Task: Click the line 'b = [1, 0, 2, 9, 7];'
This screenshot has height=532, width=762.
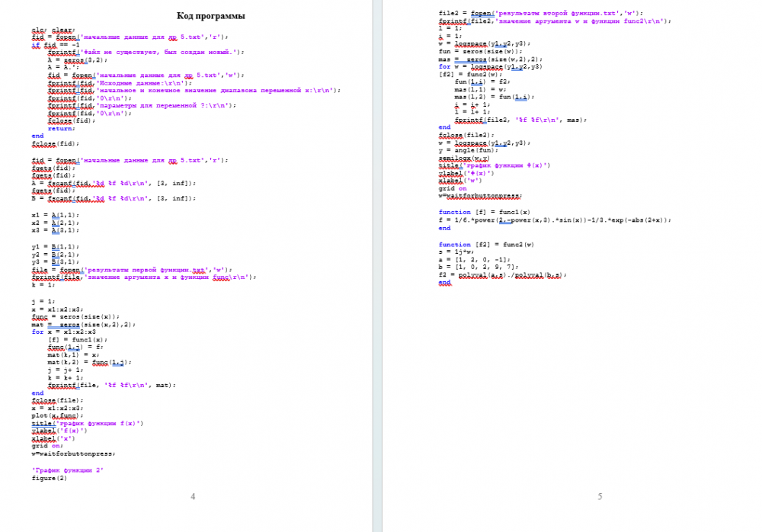Action: (479, 267)
